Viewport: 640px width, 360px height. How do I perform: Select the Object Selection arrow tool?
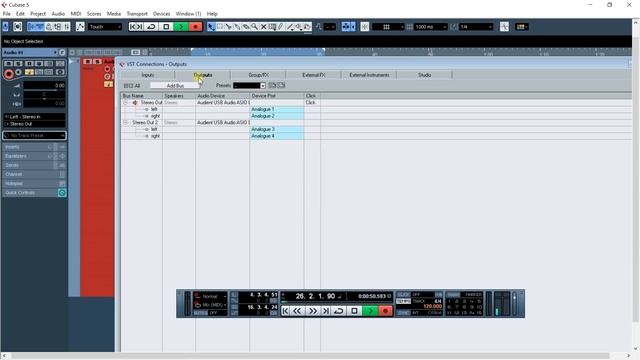coord(211,27)
